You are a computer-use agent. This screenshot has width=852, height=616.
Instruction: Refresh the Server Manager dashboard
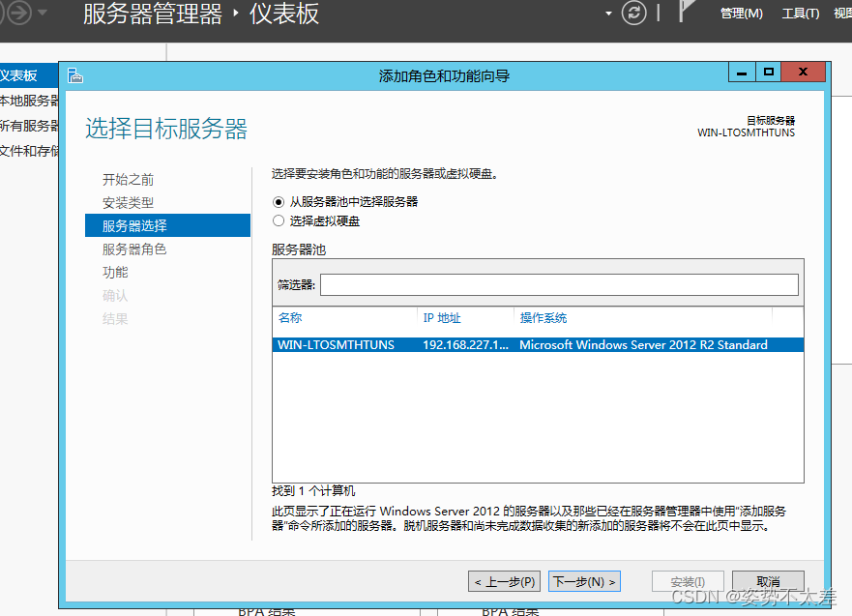click(x=634, y=13)
